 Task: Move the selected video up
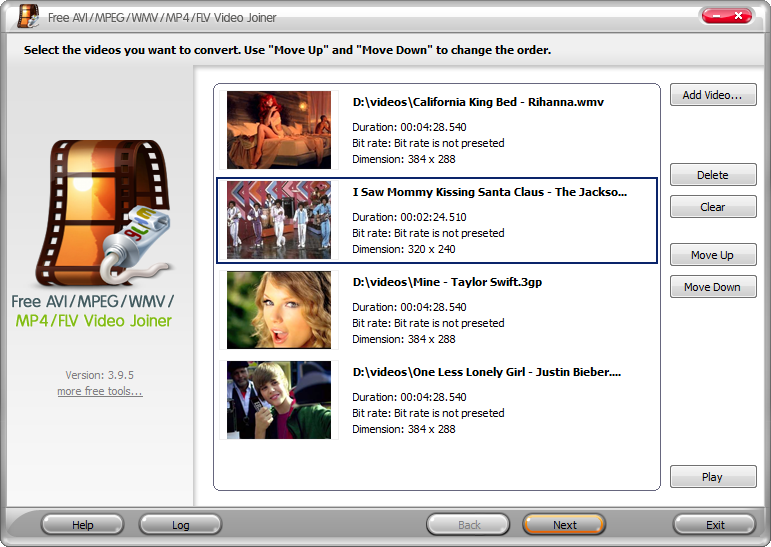point(713,255)
